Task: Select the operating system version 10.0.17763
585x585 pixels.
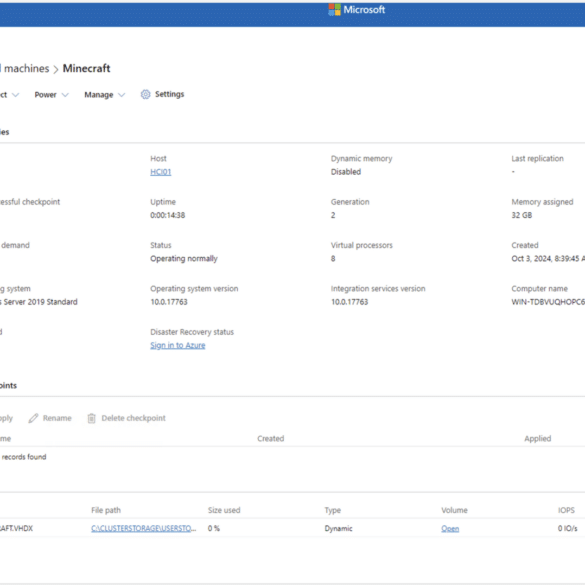Action: tap(169, 302)
